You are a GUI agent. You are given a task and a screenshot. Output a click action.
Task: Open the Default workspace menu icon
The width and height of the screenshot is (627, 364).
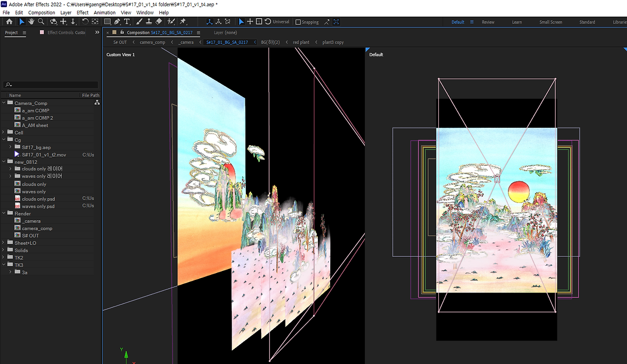pyautogui.click(x=472, y=22)
